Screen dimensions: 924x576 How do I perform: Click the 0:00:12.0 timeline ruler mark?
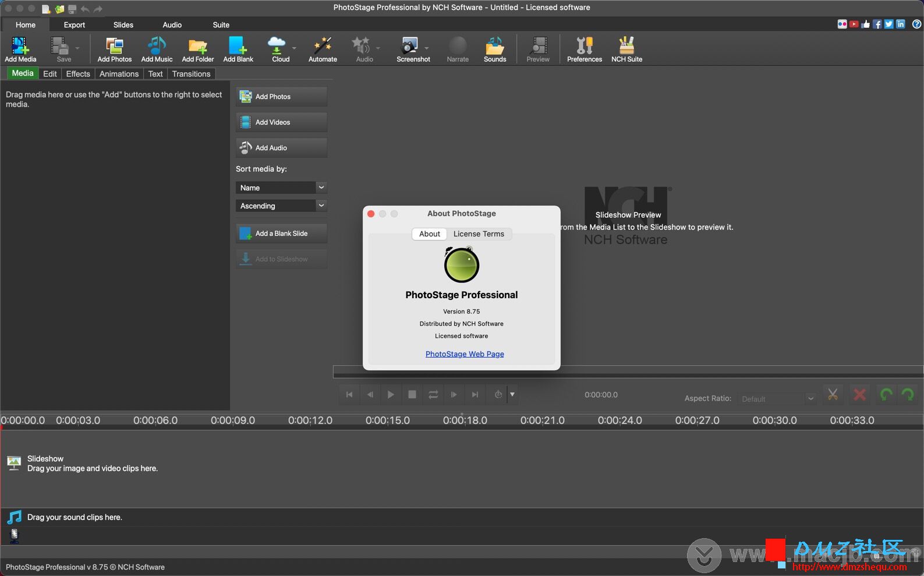(310, 420)
